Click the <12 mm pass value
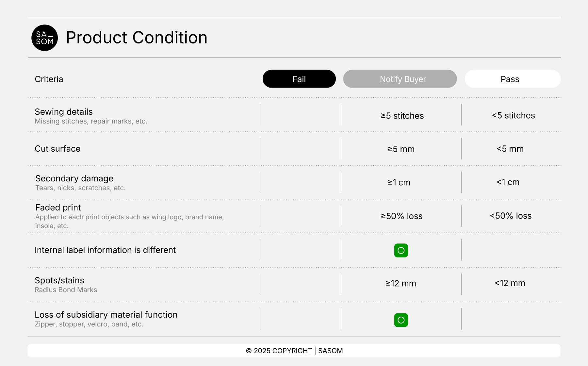 (x=510, y=283)
